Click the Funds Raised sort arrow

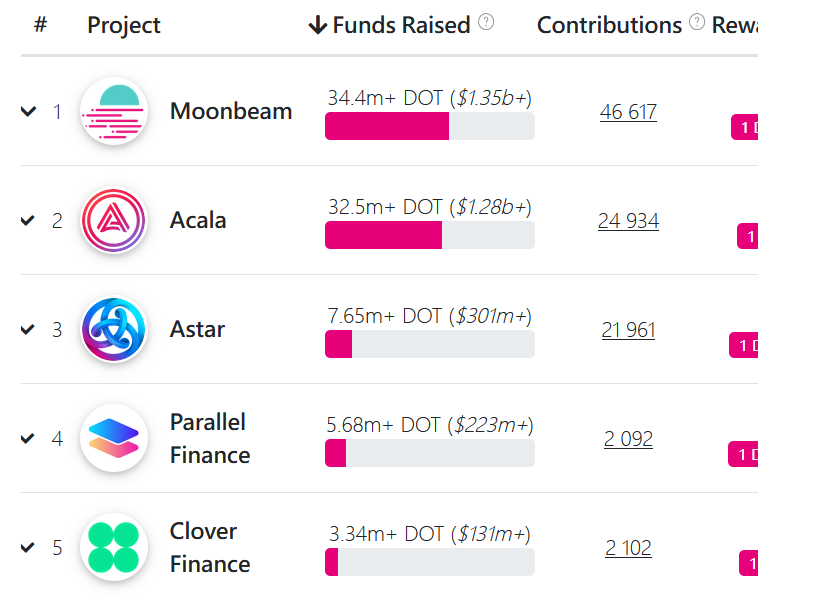318,25
